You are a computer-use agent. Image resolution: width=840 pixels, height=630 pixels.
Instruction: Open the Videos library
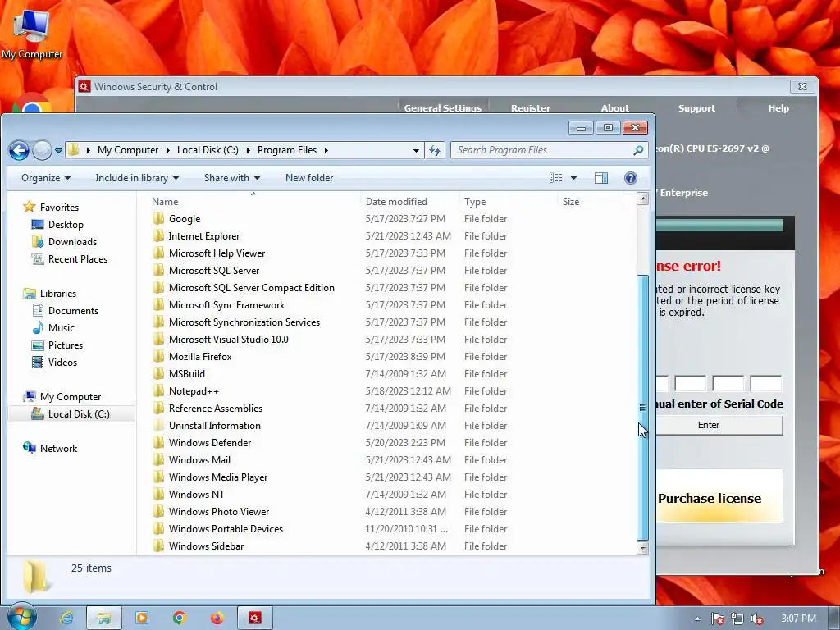(55, 363)
